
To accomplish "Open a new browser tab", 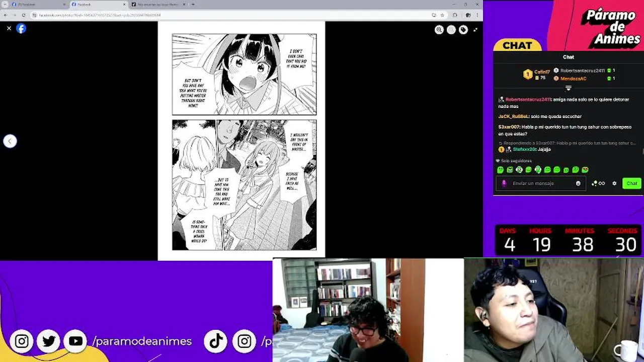I will [193, 4].
